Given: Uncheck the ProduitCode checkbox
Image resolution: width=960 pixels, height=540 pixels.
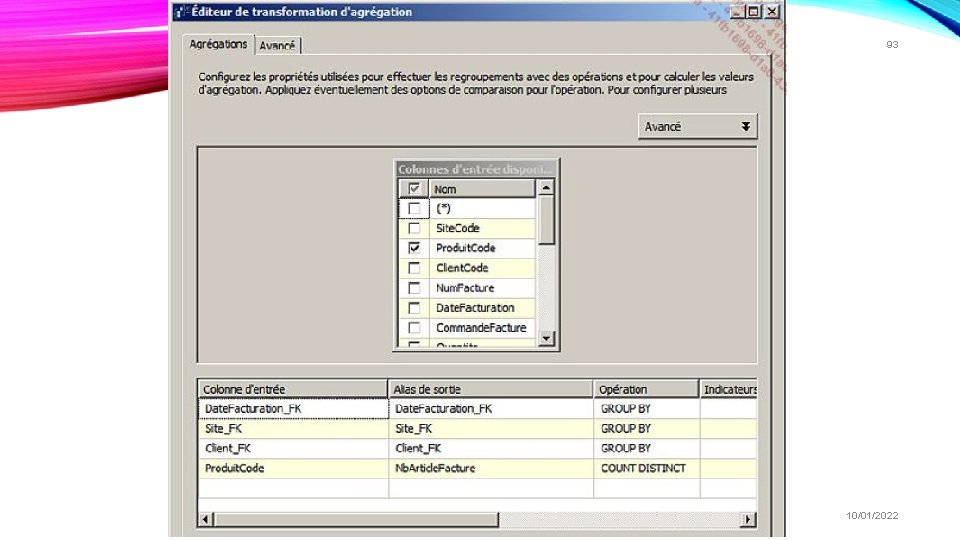Looking at the screenshot, I should pyautogui.click(x=414, y=248).
